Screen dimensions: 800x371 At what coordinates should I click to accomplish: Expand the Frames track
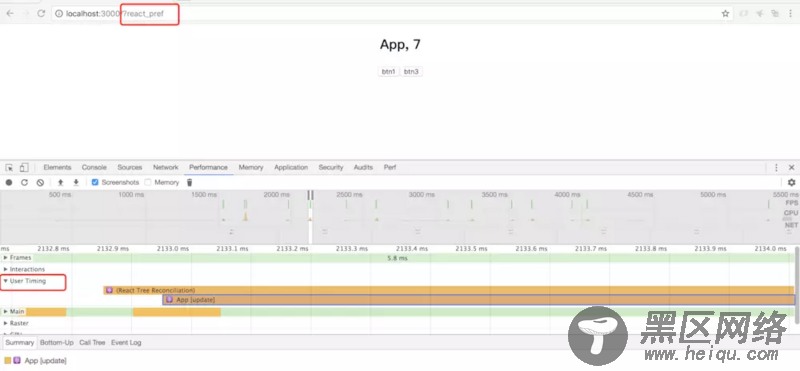tap(6, 258)
